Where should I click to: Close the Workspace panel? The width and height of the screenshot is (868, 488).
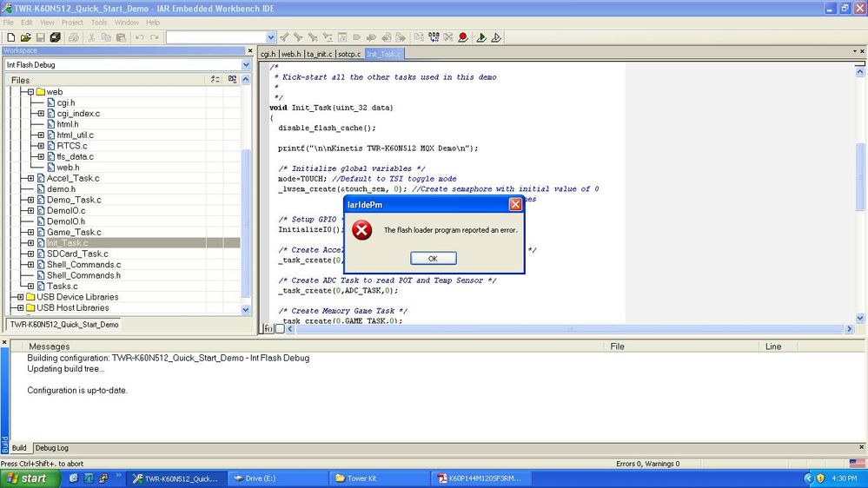tap(249, 50)
